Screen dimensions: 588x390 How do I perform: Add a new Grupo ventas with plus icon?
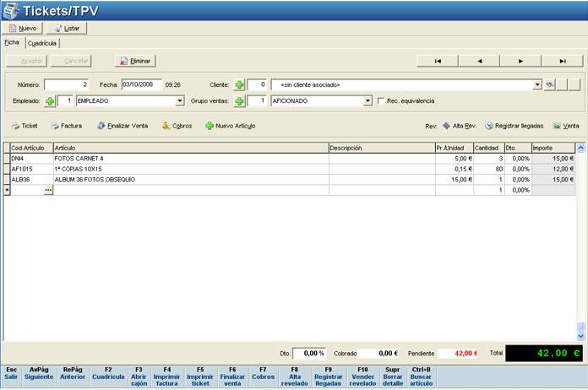239,101
